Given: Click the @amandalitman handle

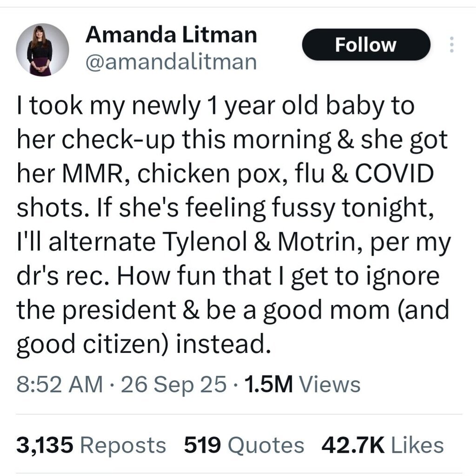Looking at the screenshot, I should 171,61.
